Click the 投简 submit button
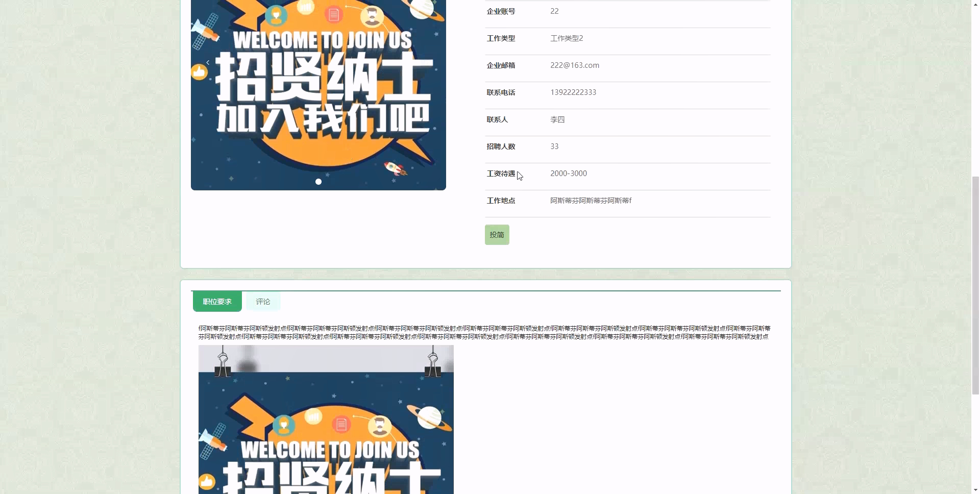 point(496,234)
